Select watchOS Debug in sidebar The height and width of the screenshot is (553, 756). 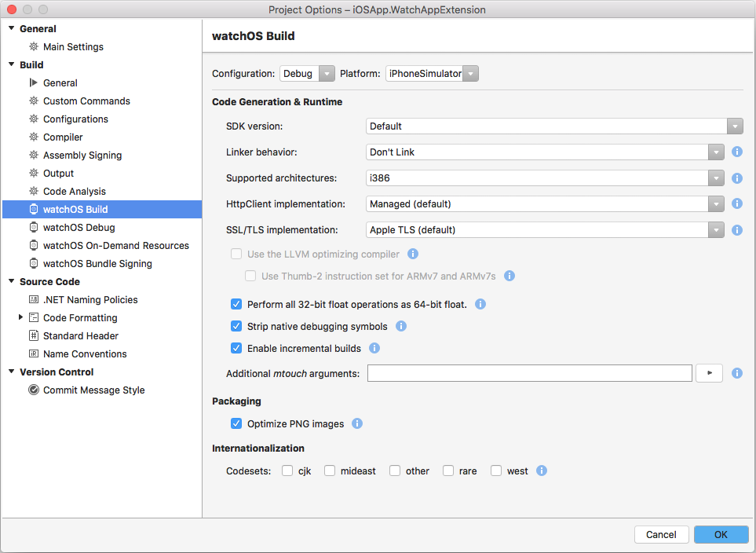79,228
